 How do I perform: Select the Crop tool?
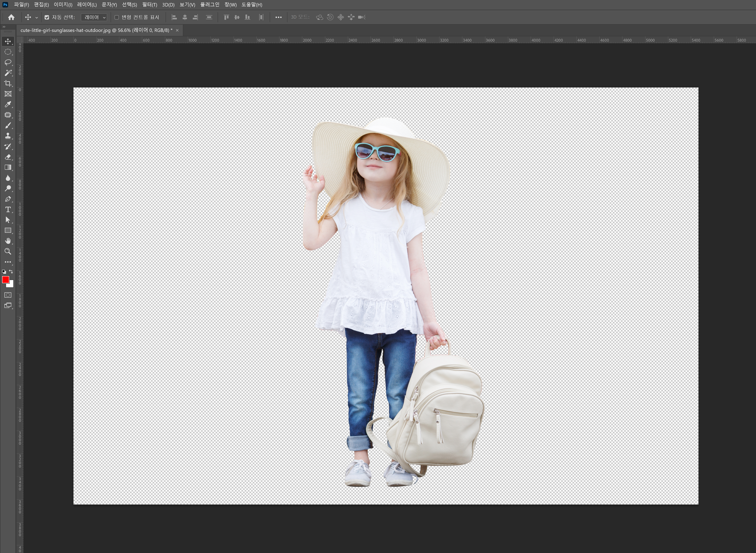pos(8,83)
